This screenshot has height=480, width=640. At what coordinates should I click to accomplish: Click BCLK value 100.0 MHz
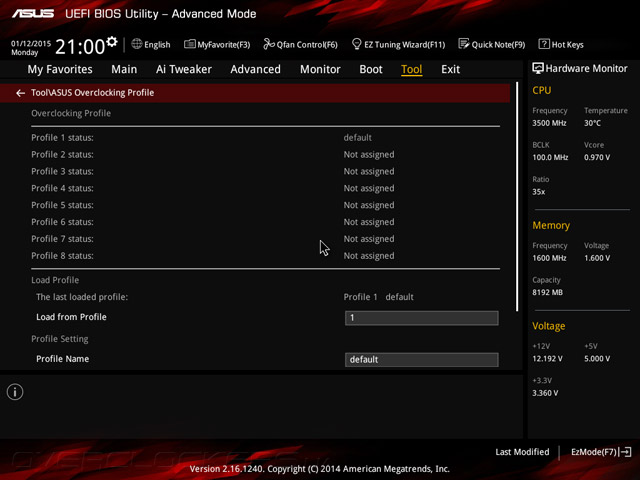(550, 157)
